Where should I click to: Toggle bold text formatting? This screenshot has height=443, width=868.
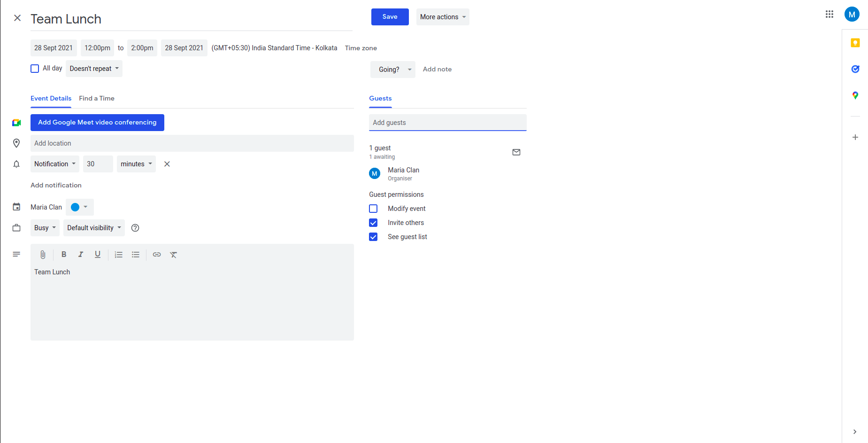click(64, 254)
